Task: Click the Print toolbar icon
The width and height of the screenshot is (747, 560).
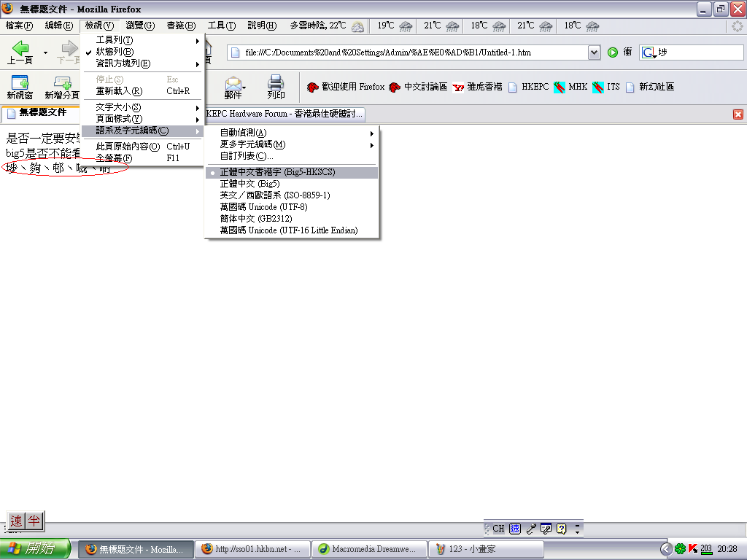Action: click(276, 87)
